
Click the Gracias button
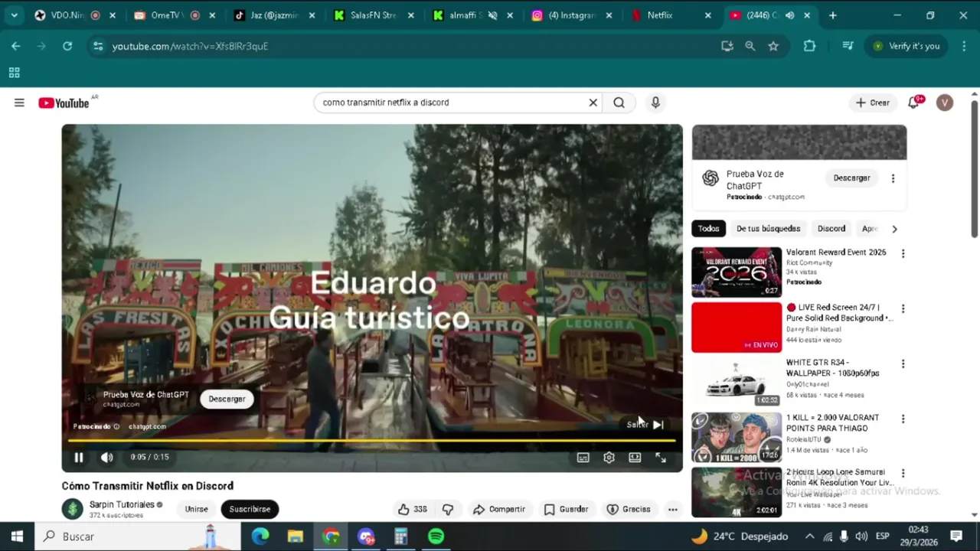click(629, 509)
